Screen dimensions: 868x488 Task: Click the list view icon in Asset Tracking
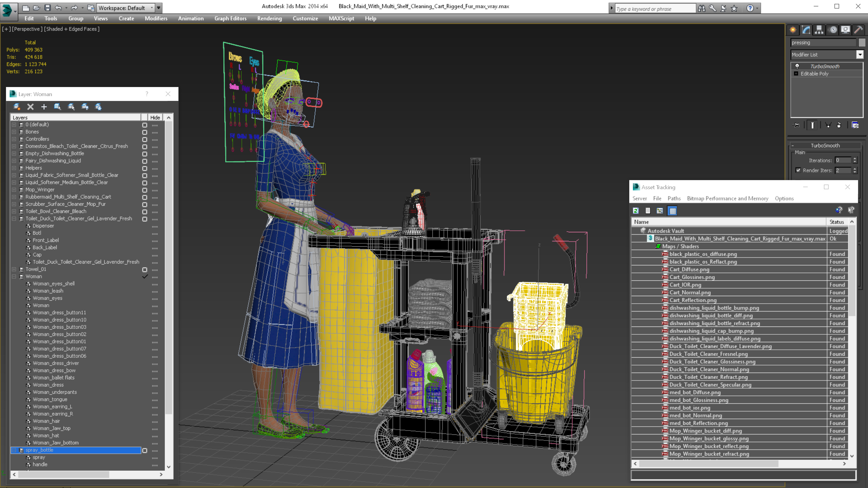click(648, 211)
